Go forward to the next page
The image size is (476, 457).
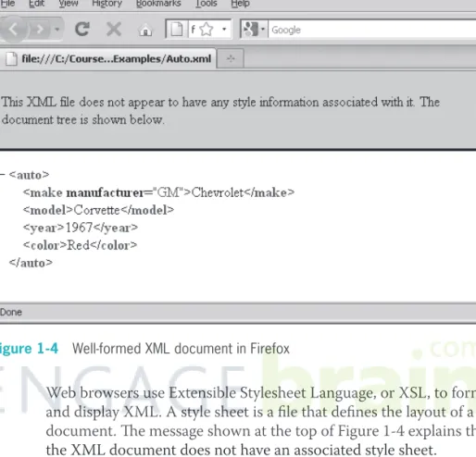[x=40, y=30]
